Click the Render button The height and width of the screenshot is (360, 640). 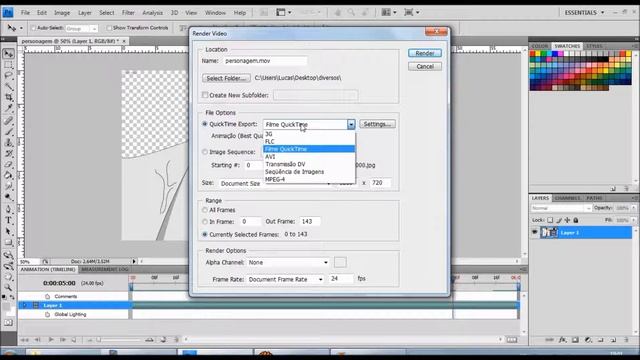[424, 53]
